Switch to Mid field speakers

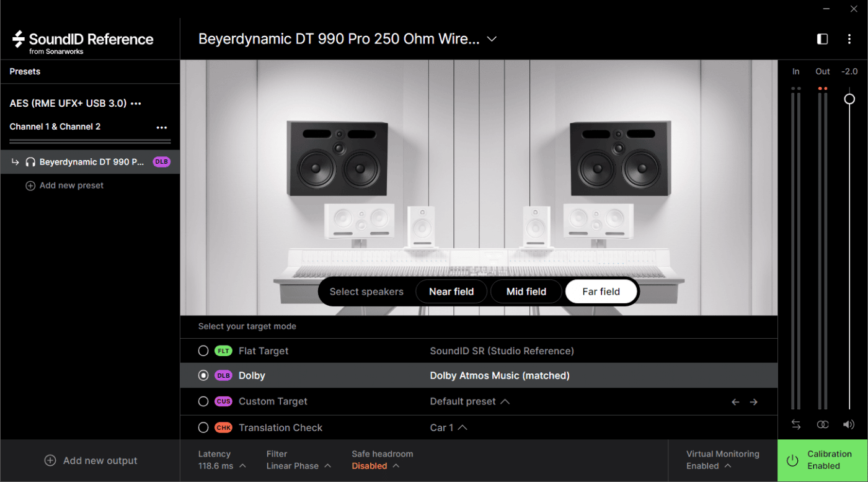526,292
